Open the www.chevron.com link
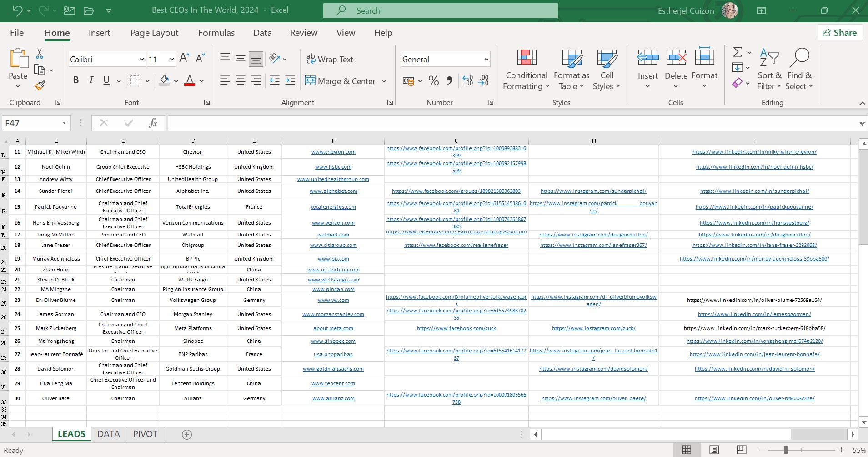The image size is (868, 457). (x=333, y=152)
